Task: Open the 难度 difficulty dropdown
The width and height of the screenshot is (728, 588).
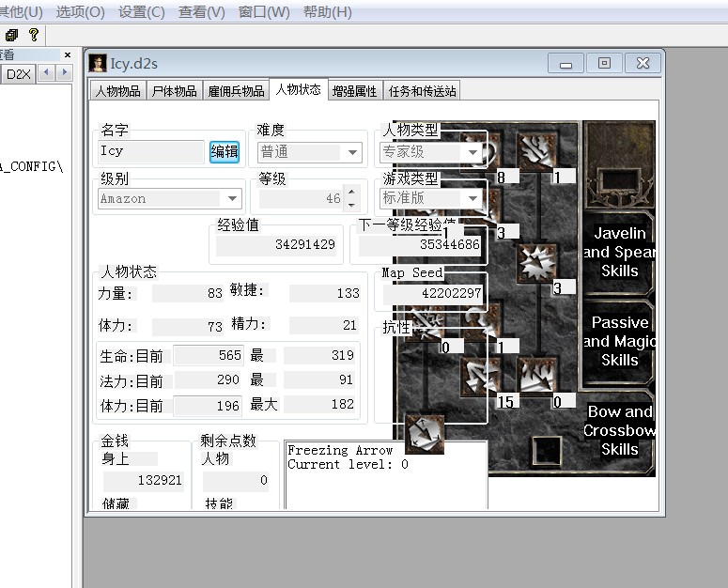Action: tap(352, 152)
